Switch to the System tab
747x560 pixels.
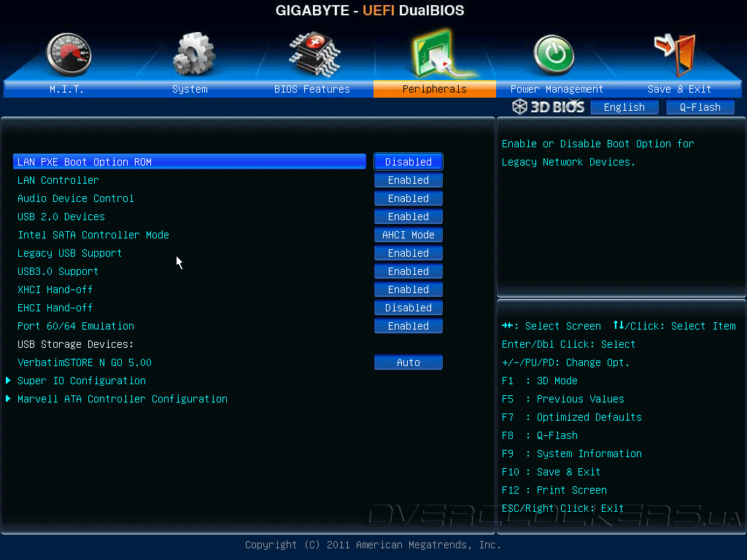[x=190, y=89]
